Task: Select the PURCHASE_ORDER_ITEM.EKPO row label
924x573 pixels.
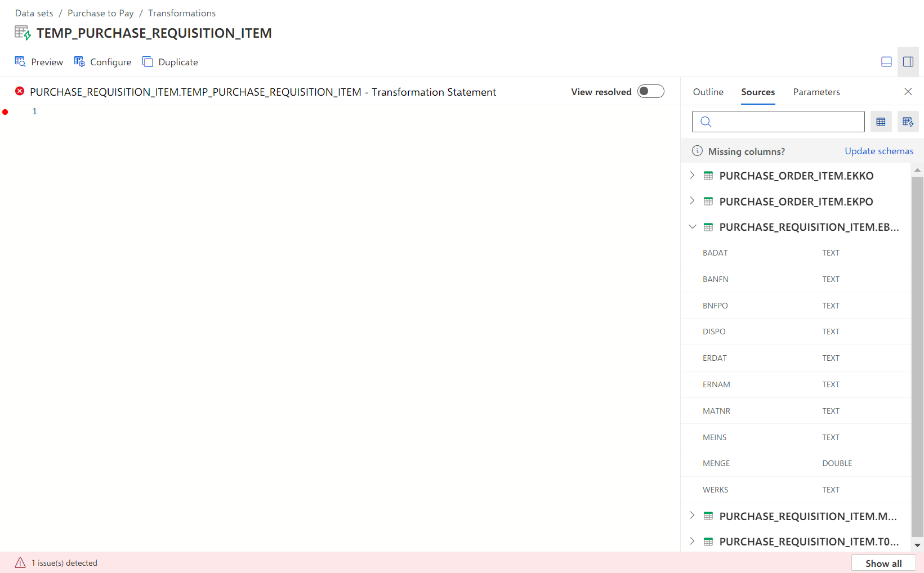Action: [x=796, y=202]
